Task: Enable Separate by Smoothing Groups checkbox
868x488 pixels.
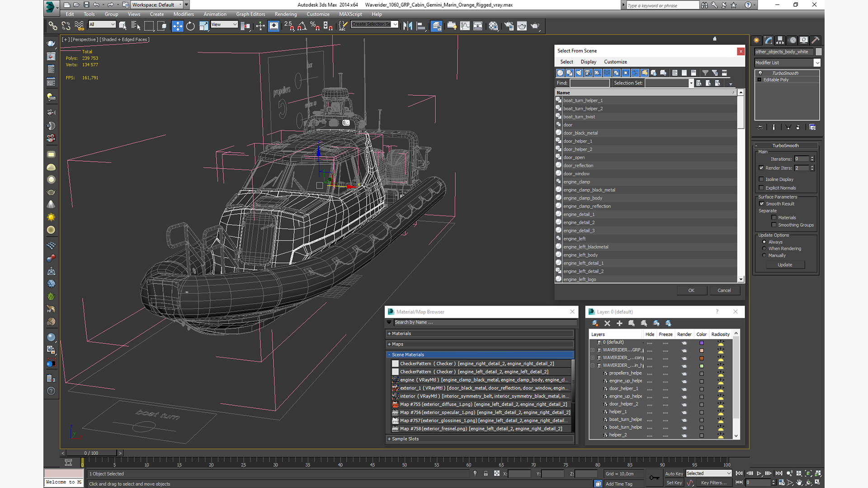Action: coord(774,225)
